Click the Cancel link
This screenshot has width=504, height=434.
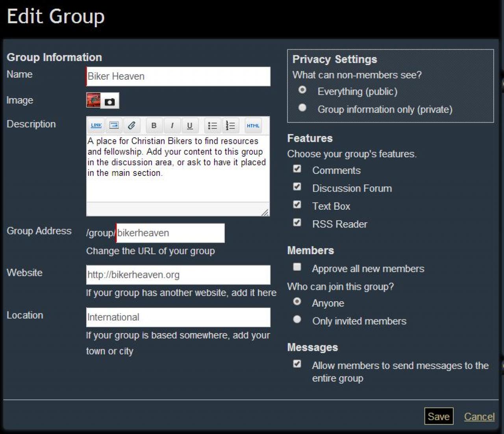pyautogui.click(x=479, y=417)
